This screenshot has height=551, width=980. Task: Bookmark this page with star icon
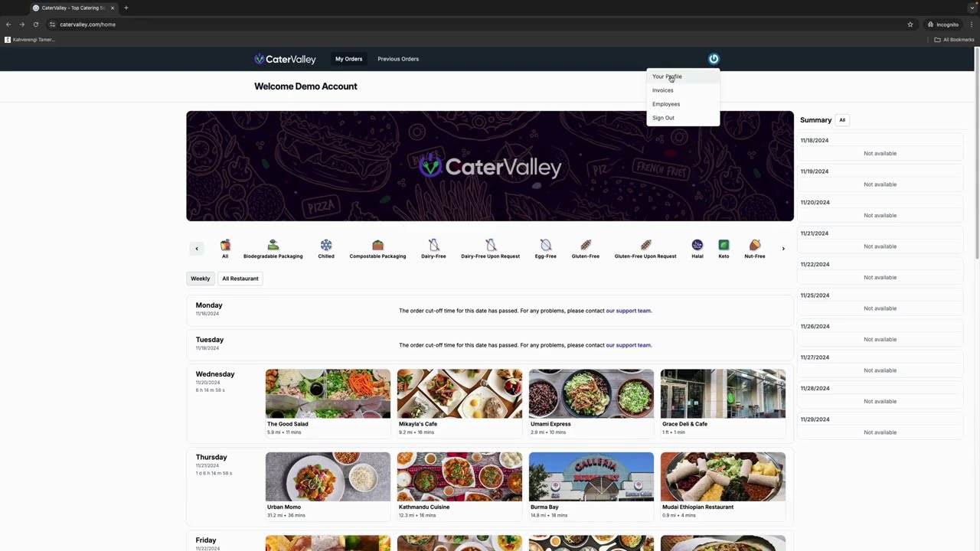coord(910,24)
